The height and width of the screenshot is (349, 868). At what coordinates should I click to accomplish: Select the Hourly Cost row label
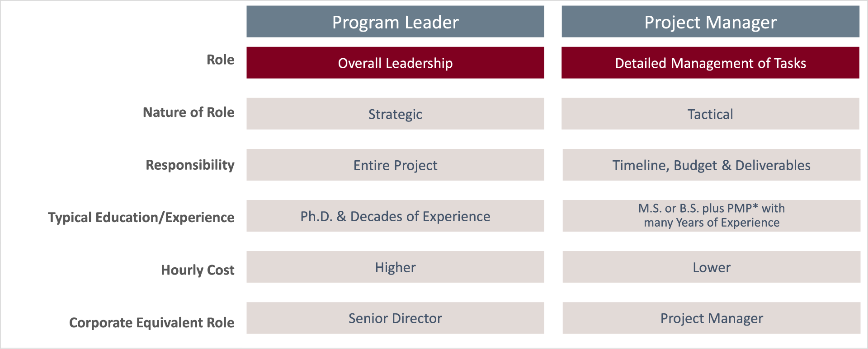tap(198, 270)
